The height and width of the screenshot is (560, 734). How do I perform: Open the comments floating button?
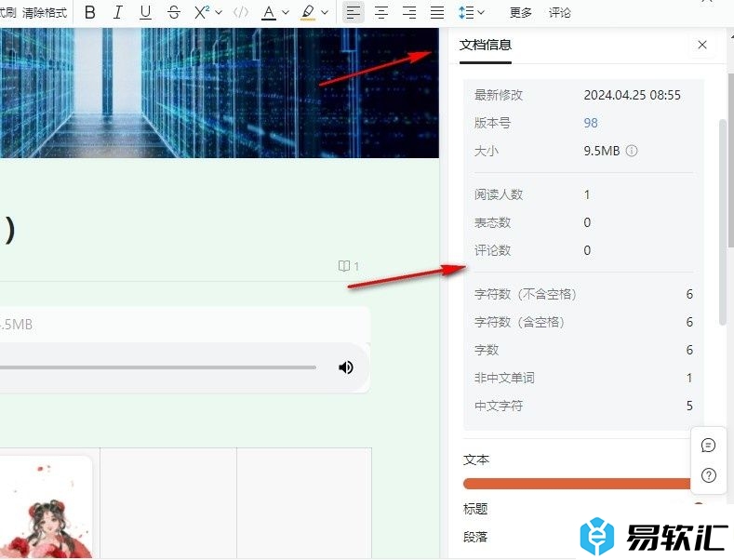pyautogui.click(x=708, y=446)
